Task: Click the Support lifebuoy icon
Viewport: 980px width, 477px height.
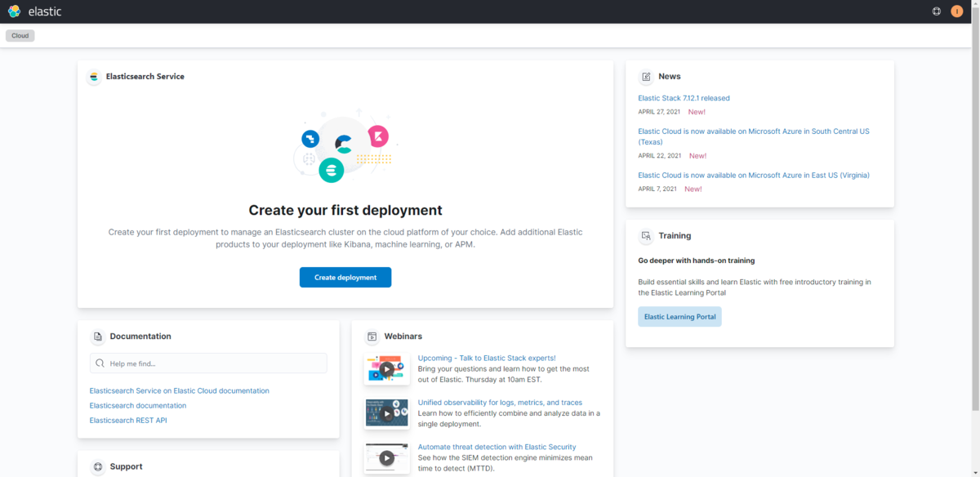Action: pos(98,467)
